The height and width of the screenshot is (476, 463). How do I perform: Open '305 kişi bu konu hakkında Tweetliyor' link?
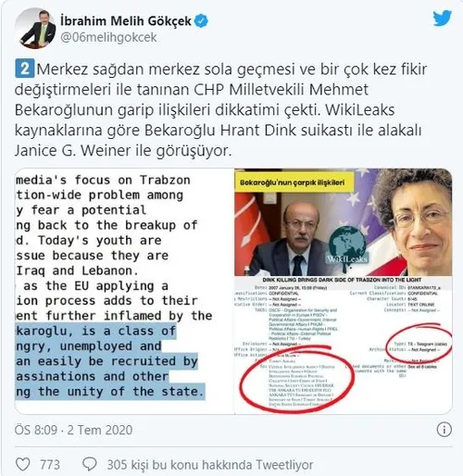(x=210, y=465)
